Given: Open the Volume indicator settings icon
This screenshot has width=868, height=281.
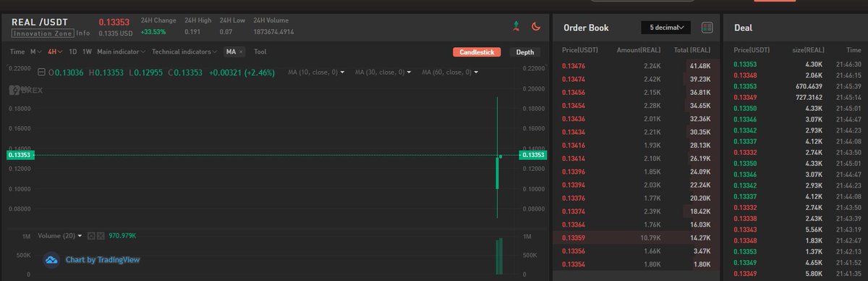Looking at the screenshot, I should coord(91,236).
